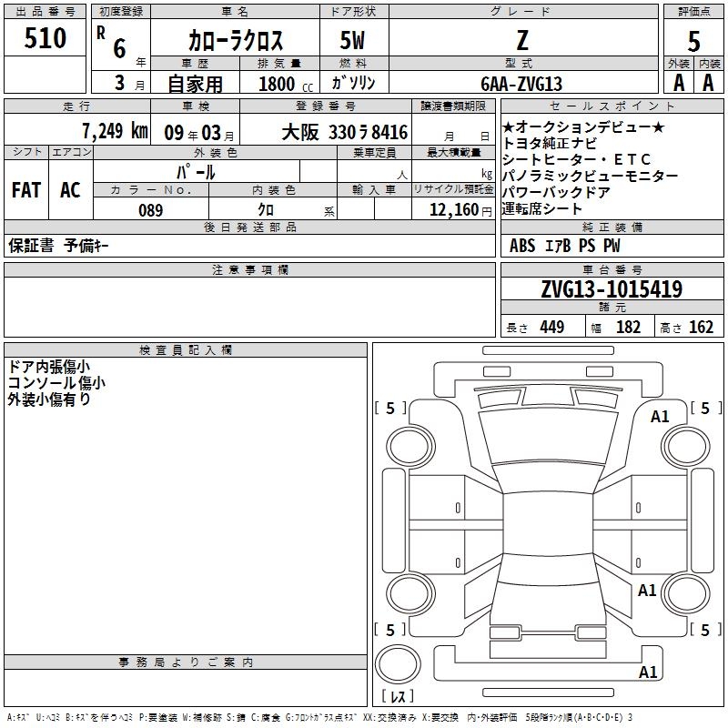
Task: Click the overall evaluation score 5
Action: (693, 41)
